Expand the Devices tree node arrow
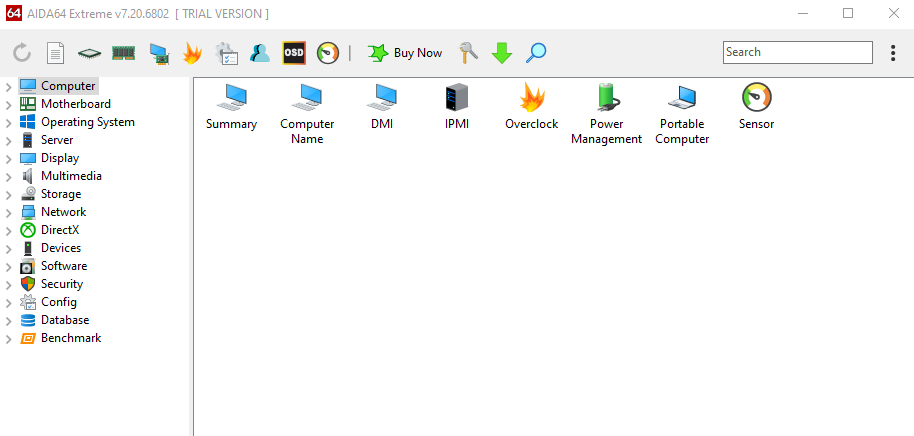The width and height of the screenshot is (914, 436). coord(8,249)
